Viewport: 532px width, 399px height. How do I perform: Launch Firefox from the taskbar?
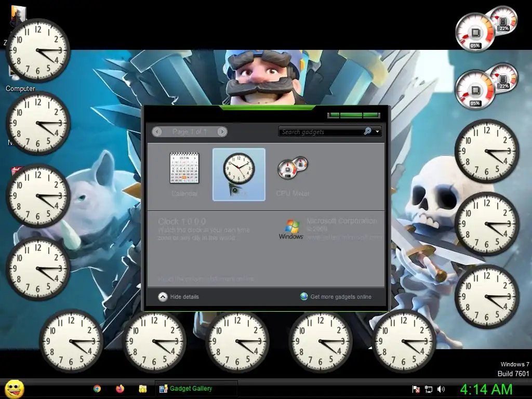[120, 389]
